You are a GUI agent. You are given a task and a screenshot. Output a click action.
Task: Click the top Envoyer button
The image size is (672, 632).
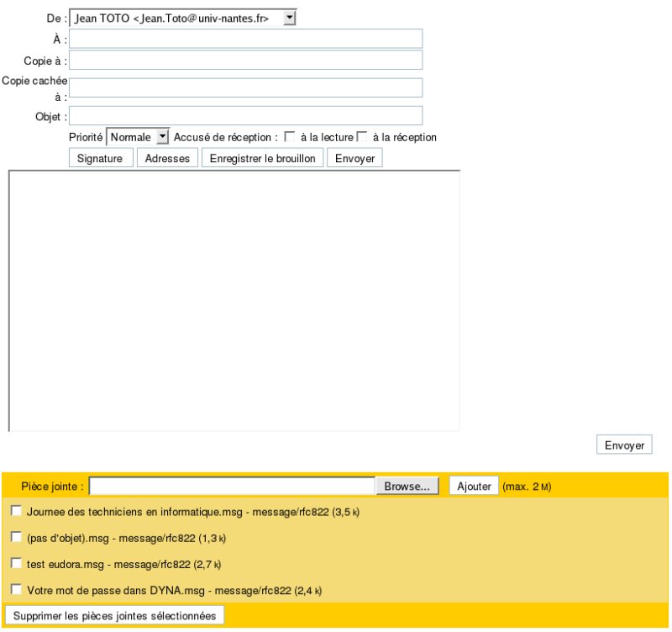click(354, 157)
